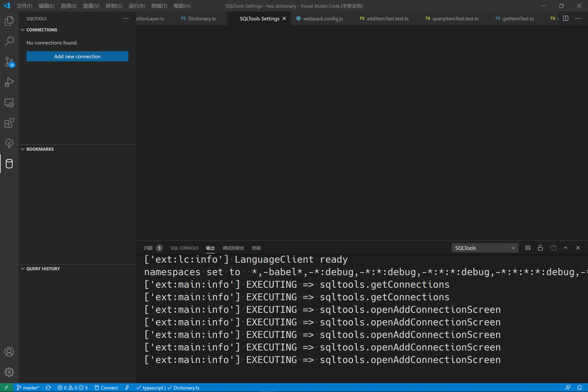Open the Run and Debug view
The width and height of the screenshot is (588, 392).
(x=9, y=82)
